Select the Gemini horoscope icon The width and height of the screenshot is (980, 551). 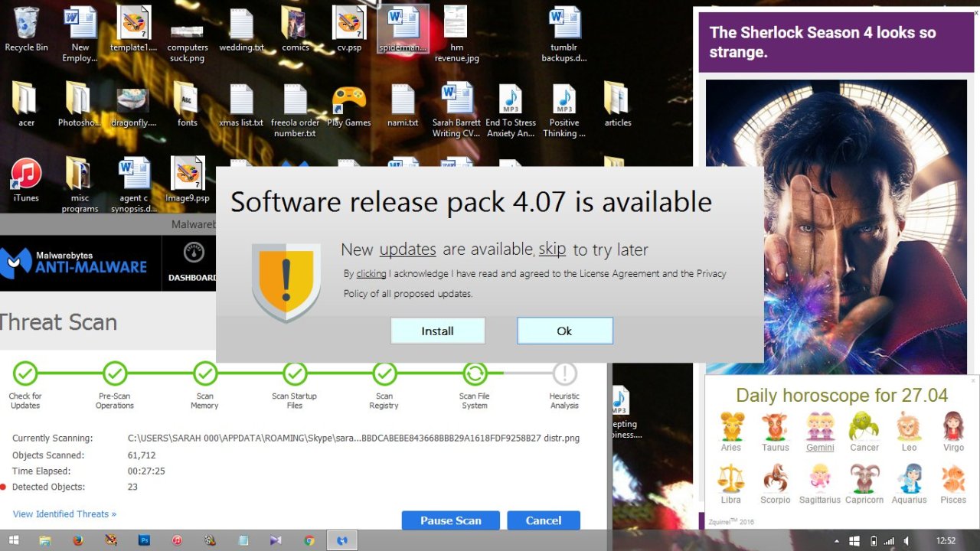[820, 432]
